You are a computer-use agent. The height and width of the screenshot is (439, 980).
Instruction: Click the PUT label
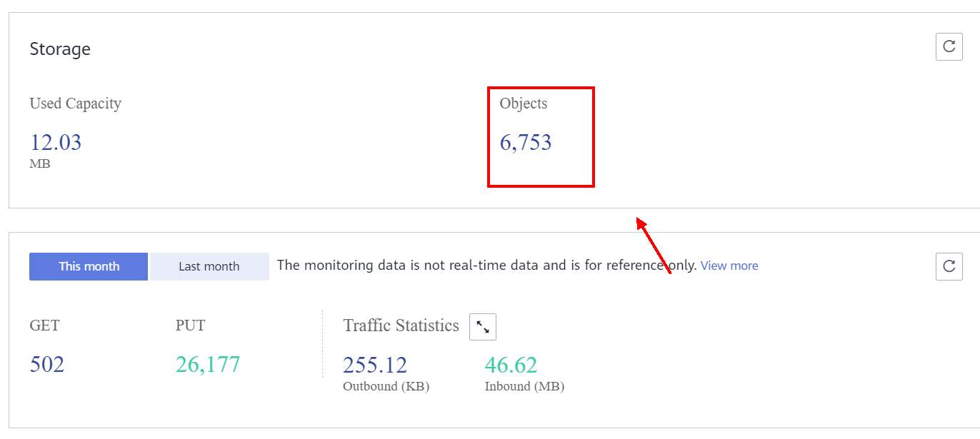[x=190, y=326]
